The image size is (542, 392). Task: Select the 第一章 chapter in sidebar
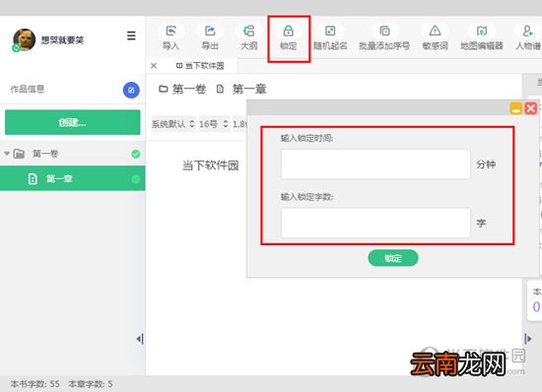point(73,178)
